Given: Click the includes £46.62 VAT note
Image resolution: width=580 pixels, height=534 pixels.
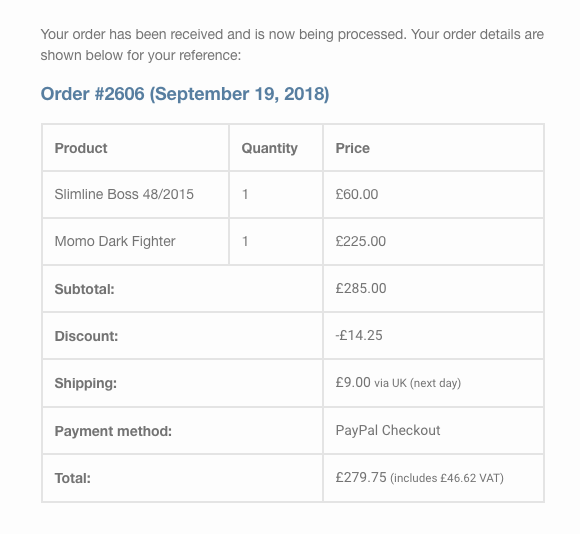Looking at the screenshot, I should (447, 478).
